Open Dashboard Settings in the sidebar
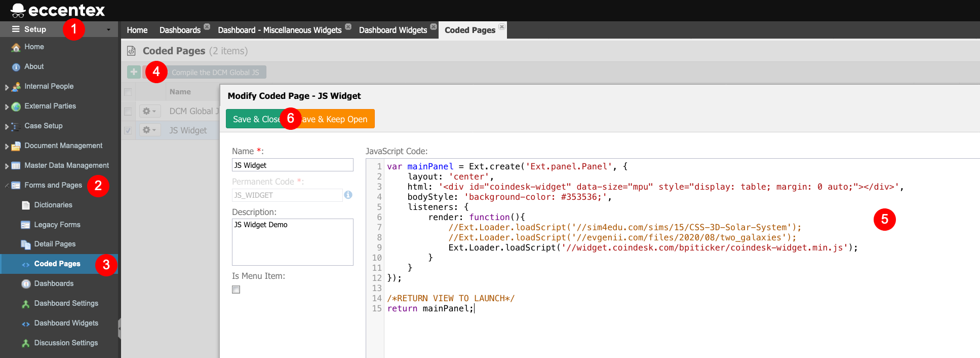This screenshot has height=358, width=980. click(66, 303)
